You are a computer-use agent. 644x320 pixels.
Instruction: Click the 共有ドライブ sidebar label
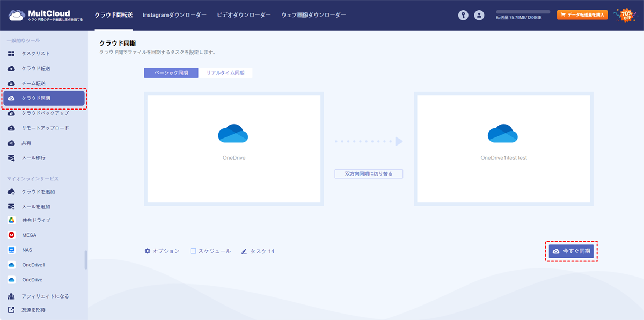tap(36, 220)
